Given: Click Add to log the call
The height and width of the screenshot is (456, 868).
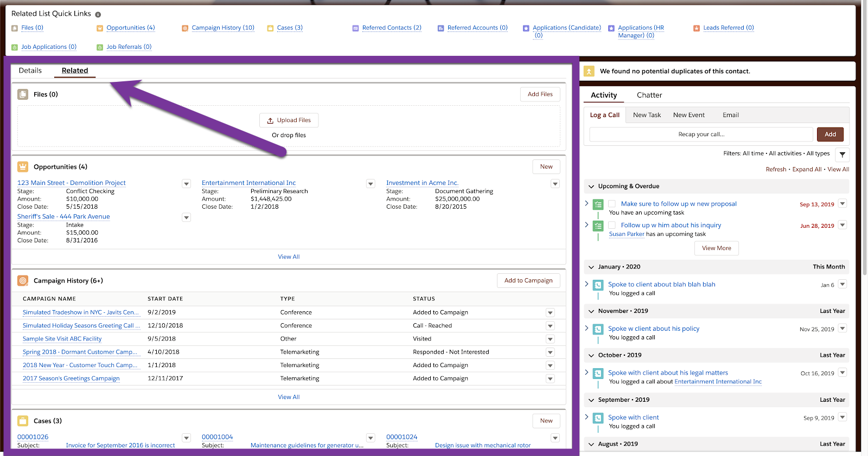Looking at the screenshot, I should (x=830, y=134).
